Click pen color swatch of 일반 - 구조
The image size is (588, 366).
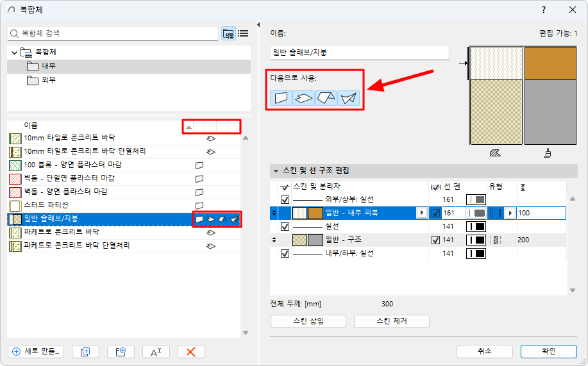[x=476, y=240]
